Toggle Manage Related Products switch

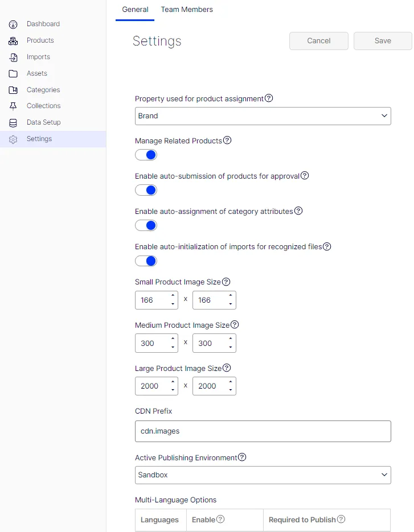click(146, 155)
